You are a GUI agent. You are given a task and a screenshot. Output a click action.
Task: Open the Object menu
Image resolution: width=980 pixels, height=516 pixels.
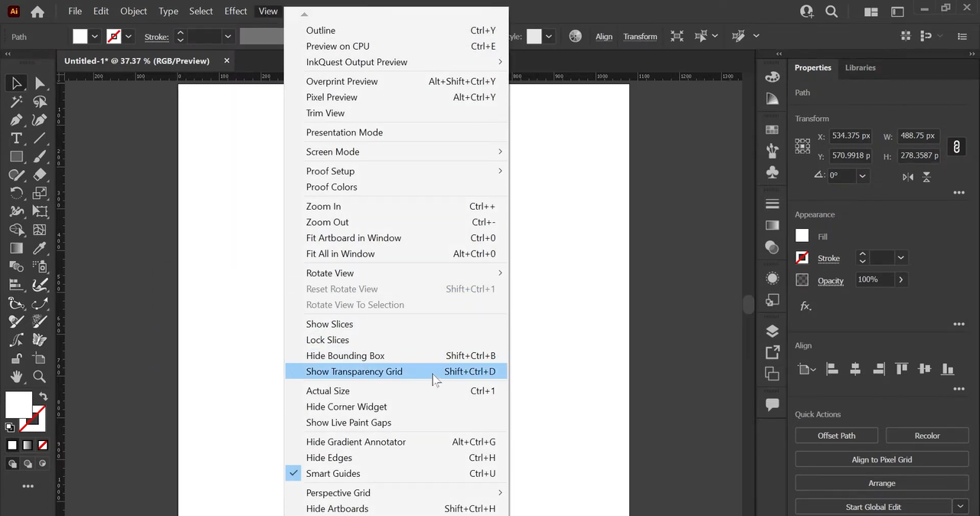133,11
